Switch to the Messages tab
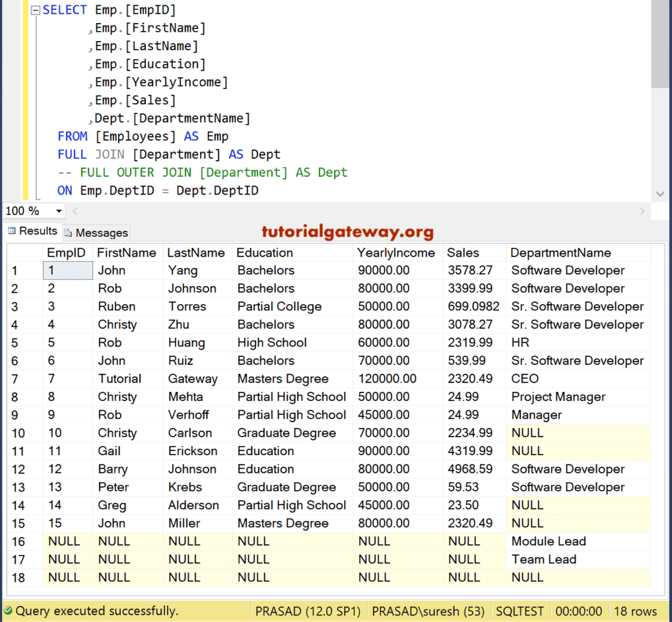Viewport: 672px width, 622px height. [101, 233]
